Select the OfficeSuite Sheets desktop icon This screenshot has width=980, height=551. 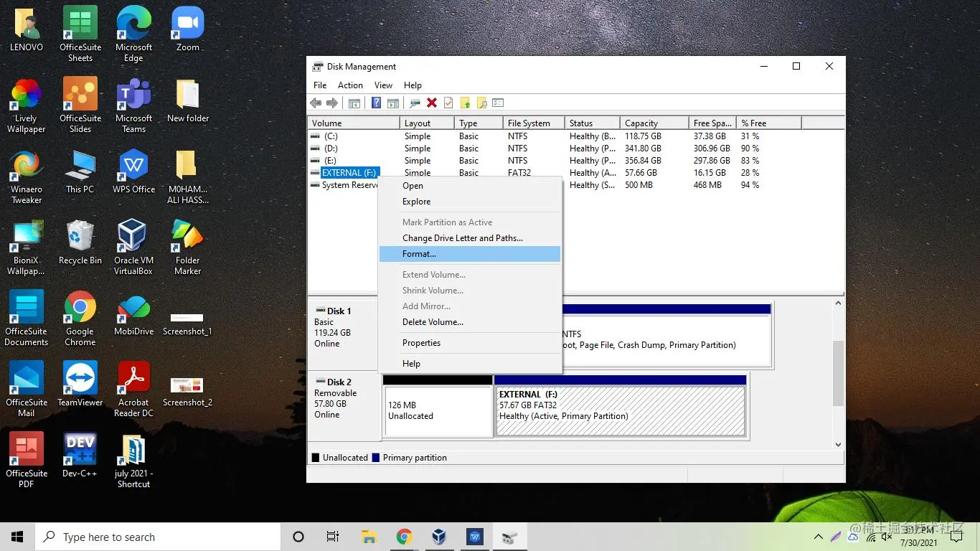coord(80,34)
